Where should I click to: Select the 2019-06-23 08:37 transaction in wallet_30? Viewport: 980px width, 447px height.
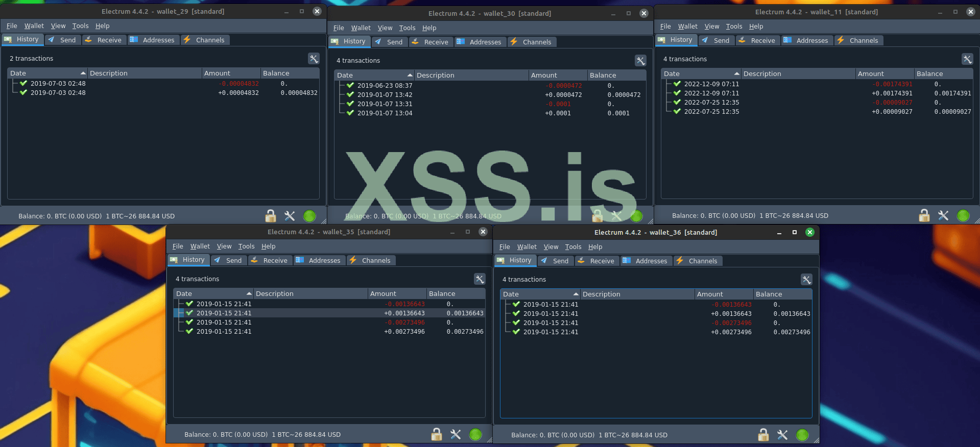pyautogui.click(x=490, y=86)
